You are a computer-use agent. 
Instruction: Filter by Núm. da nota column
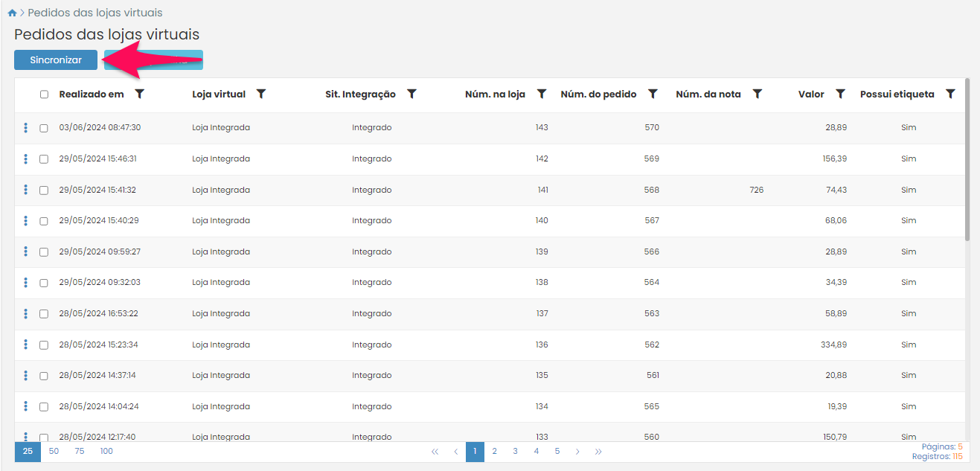click(757, 94)
